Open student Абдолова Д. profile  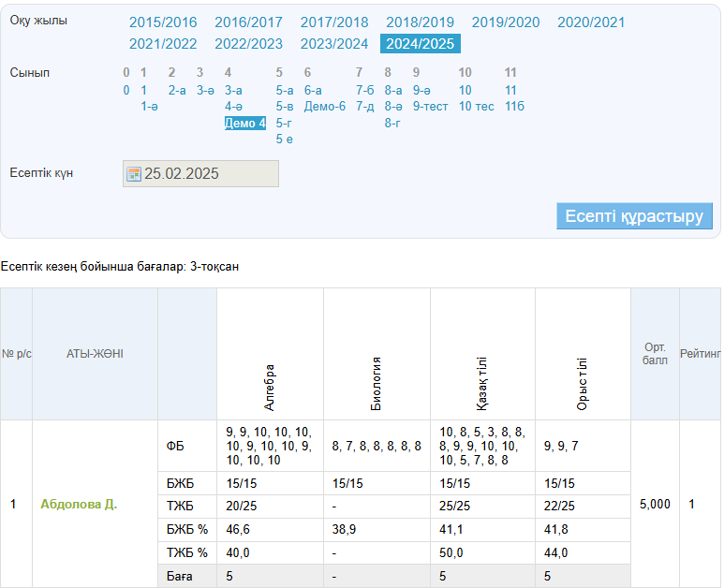click(79, 505)
